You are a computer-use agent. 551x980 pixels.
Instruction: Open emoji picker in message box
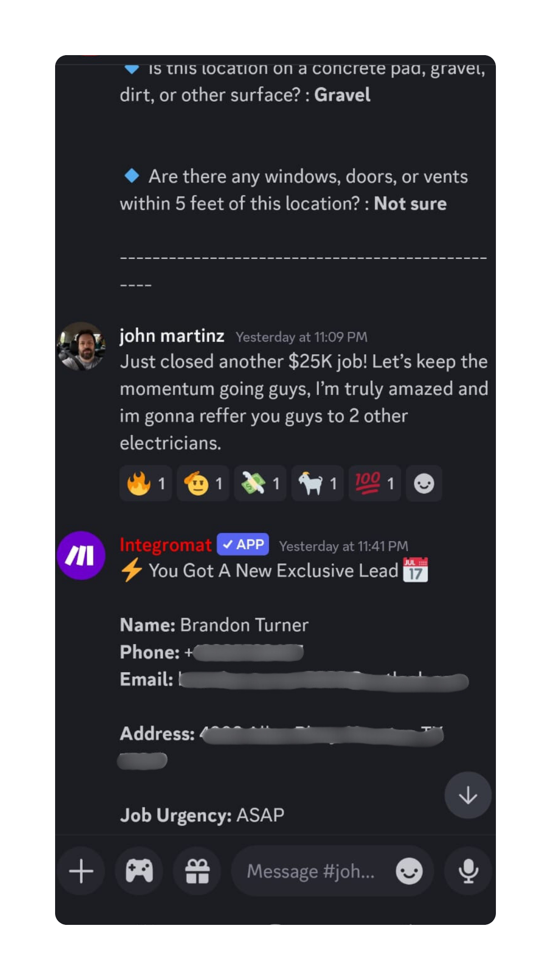point(409,871)
